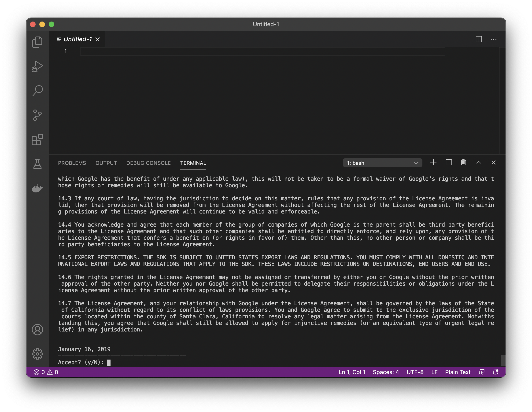Open the Run and Debug view
Screen dimensions: 532x412
tap(37, 66)
